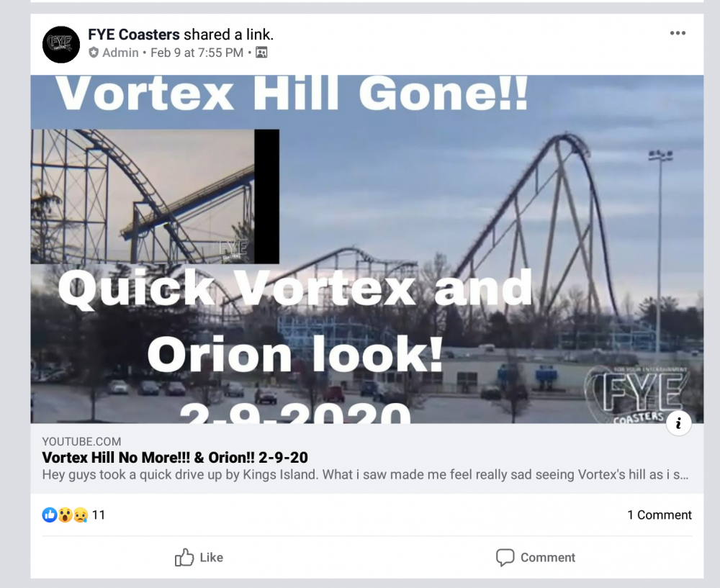720x588 pixels.
Task: Click the truncated Kings Island description text
Action: [365, 474]
